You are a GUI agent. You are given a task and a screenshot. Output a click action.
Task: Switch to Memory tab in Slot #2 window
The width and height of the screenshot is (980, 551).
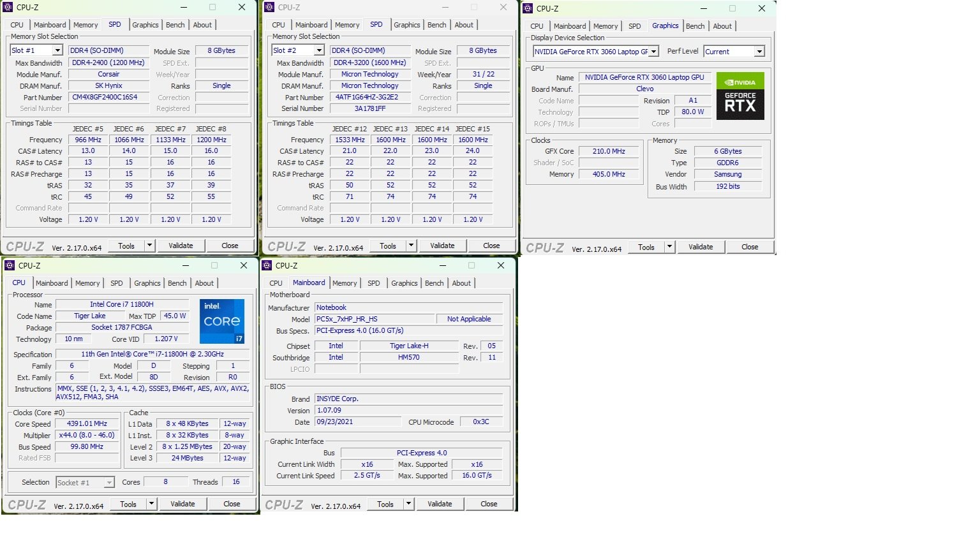(347, 25)
